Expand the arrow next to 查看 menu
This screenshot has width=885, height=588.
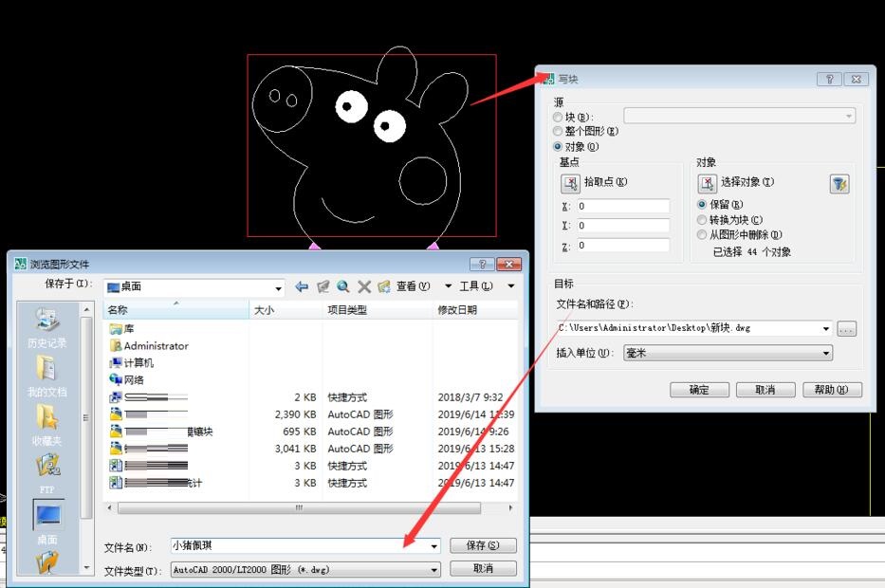coord(448,286)
